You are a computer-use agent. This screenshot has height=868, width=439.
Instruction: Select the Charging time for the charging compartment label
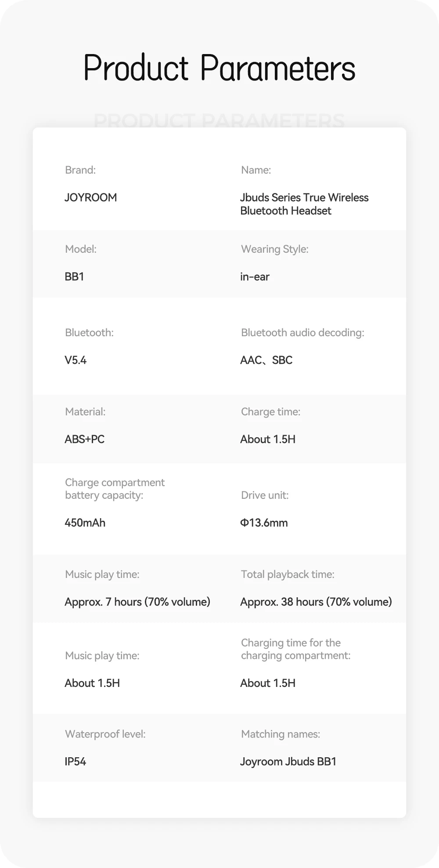tap(295, 649)
